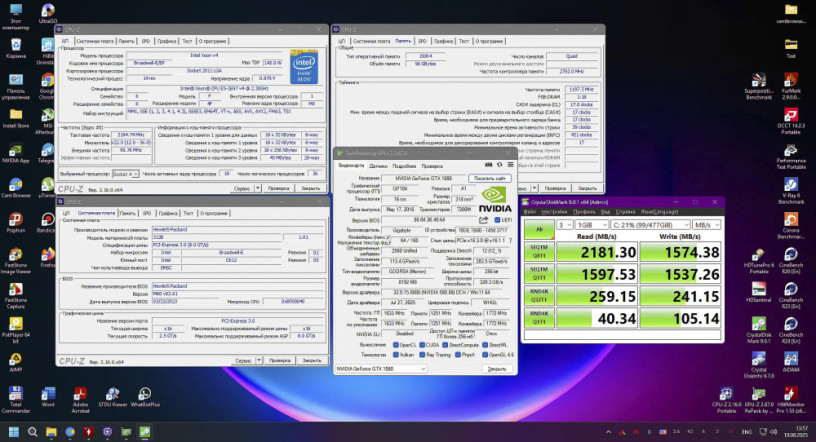Open the C: 21% drive selection dropdown
The image size is (816, 442).
(650, 225)
